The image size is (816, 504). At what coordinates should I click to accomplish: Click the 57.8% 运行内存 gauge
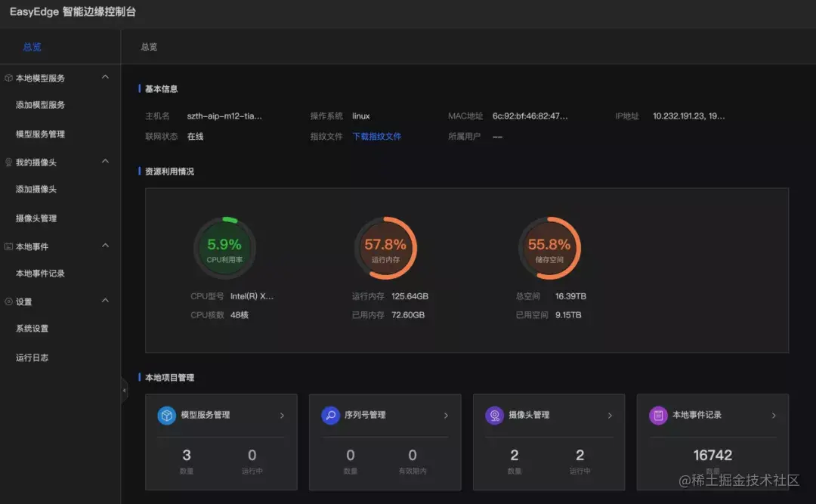click(x=385, y=249)
